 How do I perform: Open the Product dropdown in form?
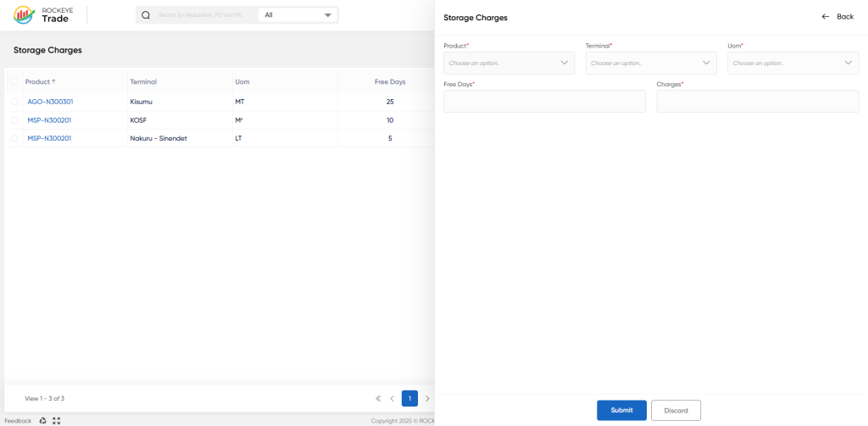(x=509, y=63)
